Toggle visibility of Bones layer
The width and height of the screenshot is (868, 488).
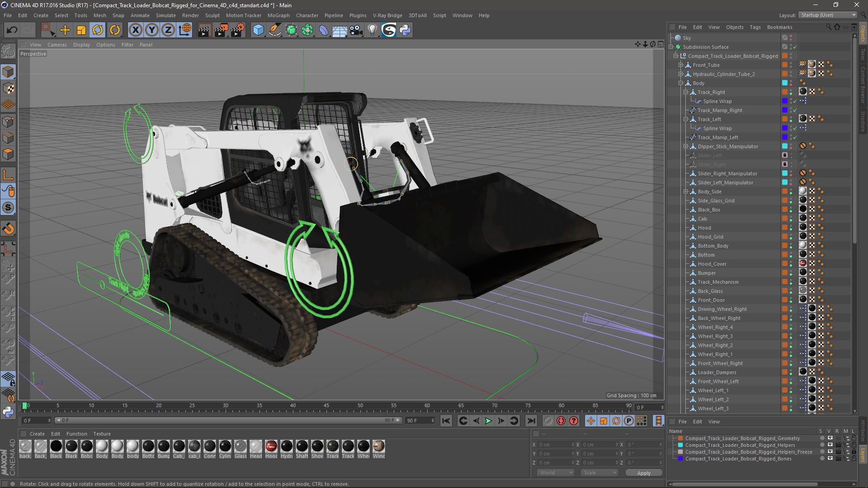tap(830, 459)
